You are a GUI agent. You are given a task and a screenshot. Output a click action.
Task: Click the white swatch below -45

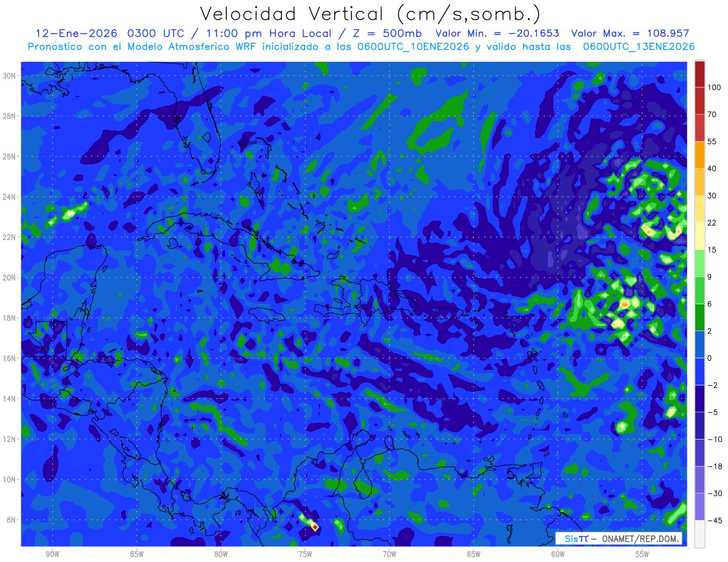pyautogui.click(x=699, y=534)
